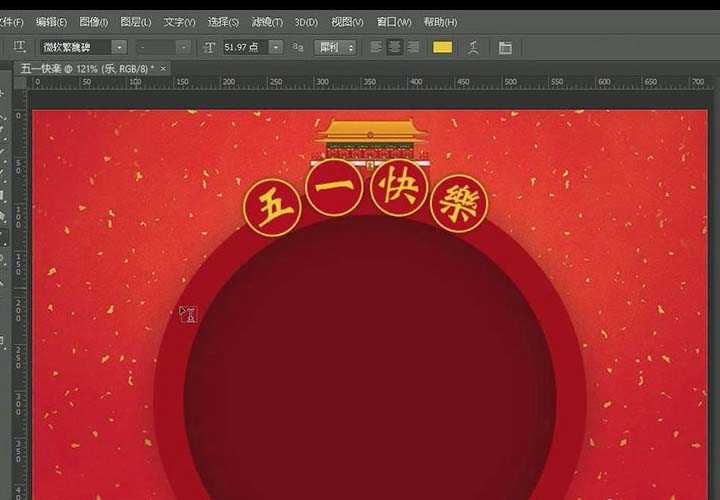The height and width of the screenshot is (500, 720).
Task: Open the character and paragraph panel icon
Action: point(505,47)
